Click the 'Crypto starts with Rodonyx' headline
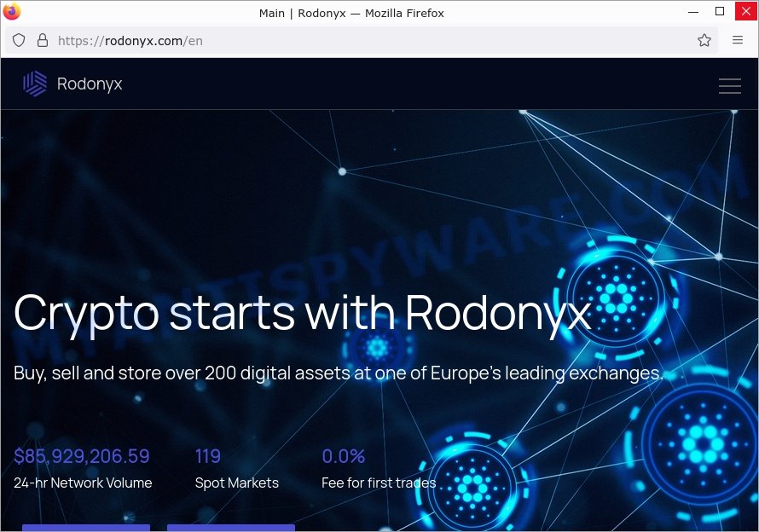 pos(303,313)
